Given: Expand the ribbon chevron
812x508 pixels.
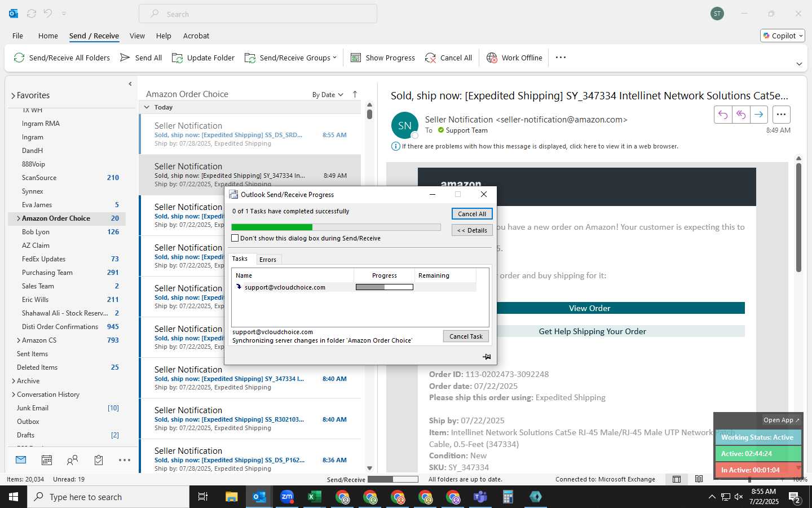Looking at the screenshot, I should pos(799,64).
